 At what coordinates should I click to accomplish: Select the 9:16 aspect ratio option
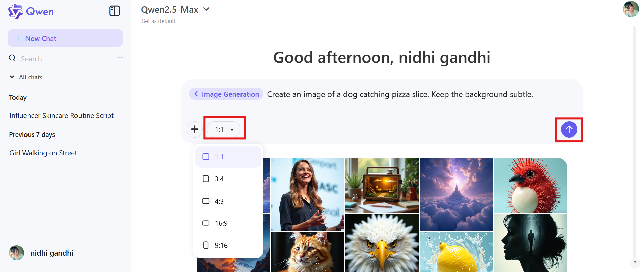[x=221, y=245]
